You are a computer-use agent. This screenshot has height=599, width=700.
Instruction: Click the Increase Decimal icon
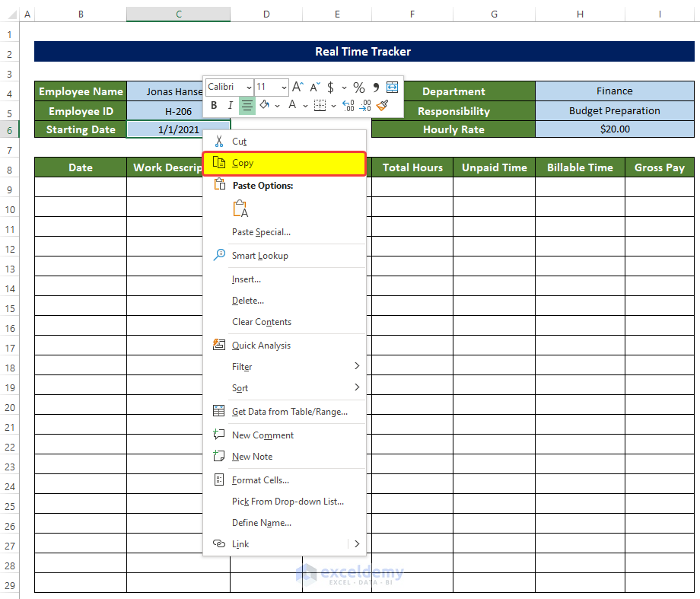[348, 106]
